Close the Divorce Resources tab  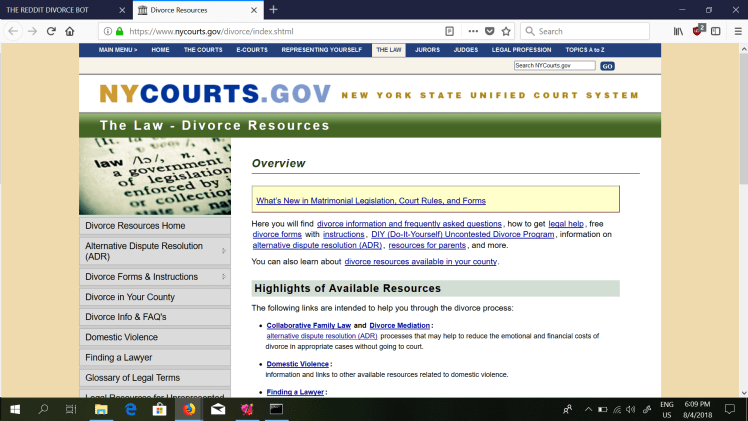(254, 10)
